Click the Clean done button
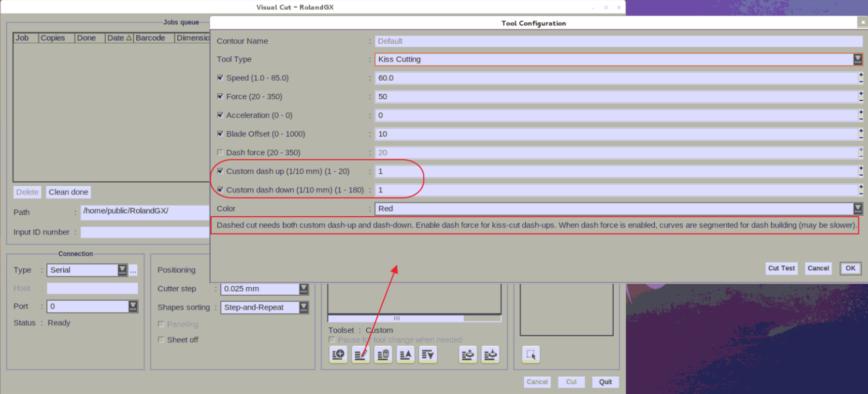 pyautogui.click(x=68, y=192)
